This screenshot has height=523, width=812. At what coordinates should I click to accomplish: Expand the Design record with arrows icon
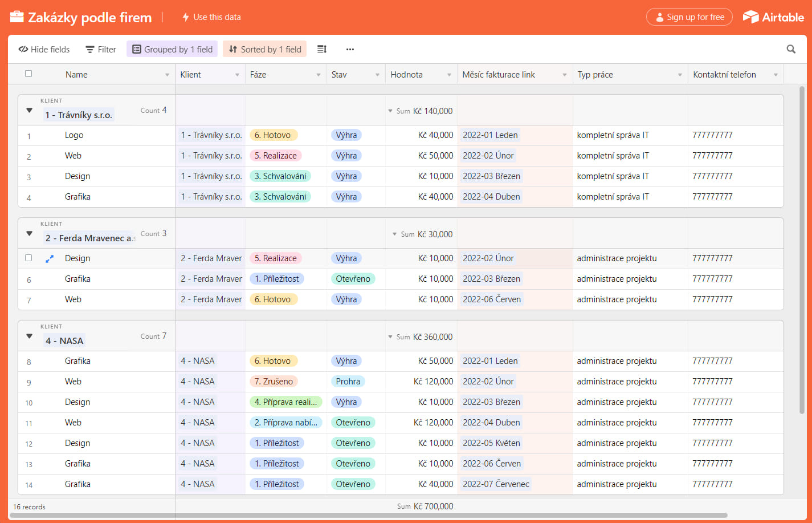coord(50,258)
